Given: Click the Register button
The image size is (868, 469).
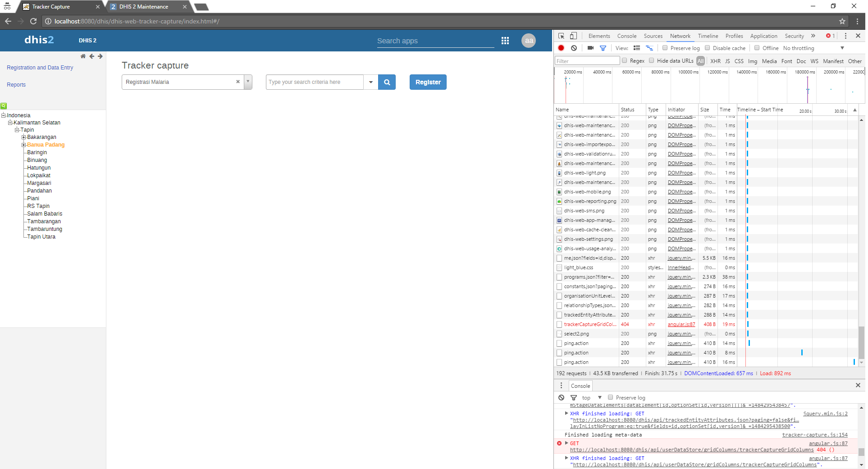Looking at the screenshot, I should tap(428, 82).
